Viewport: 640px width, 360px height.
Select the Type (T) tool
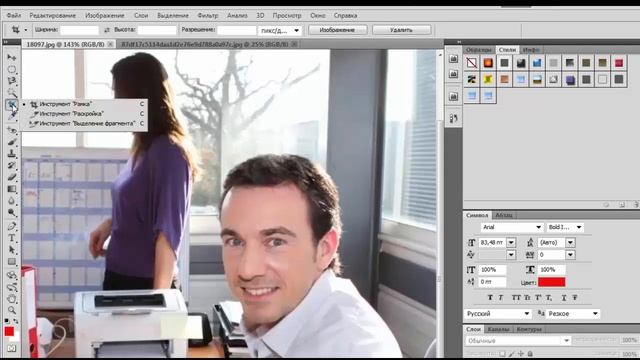pos(11,238)
